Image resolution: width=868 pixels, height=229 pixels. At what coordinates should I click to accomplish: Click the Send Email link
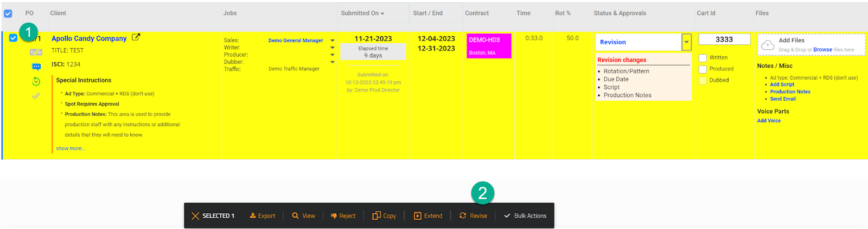click(783, 99)
